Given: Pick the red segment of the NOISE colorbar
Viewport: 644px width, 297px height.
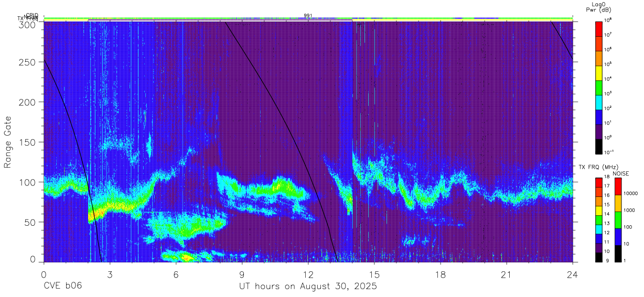Looking at the screenshot, I should pyautogui.click(x=618, y=186).
